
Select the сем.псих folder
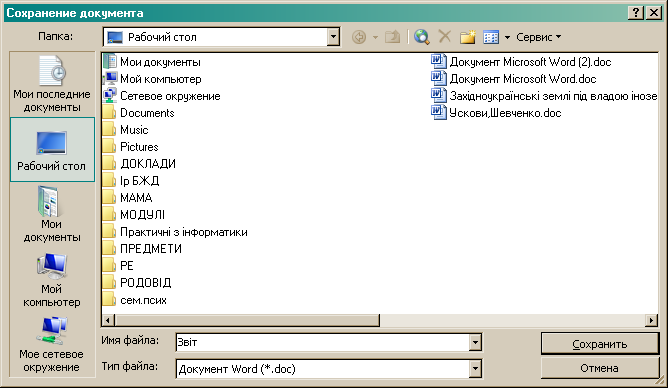[135, 300]
